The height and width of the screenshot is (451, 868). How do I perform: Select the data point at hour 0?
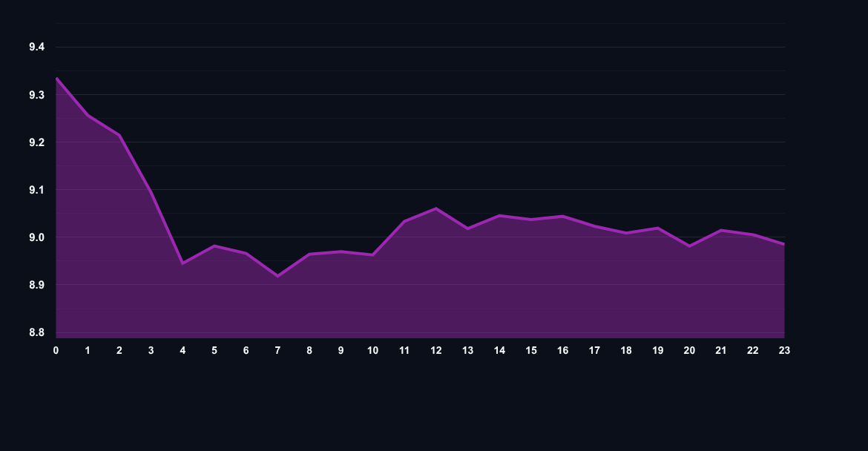(56, 77)
